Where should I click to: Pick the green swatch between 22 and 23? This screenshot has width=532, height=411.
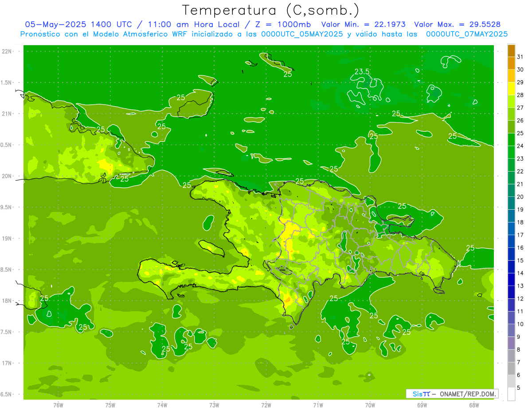(x=511, y=165)
